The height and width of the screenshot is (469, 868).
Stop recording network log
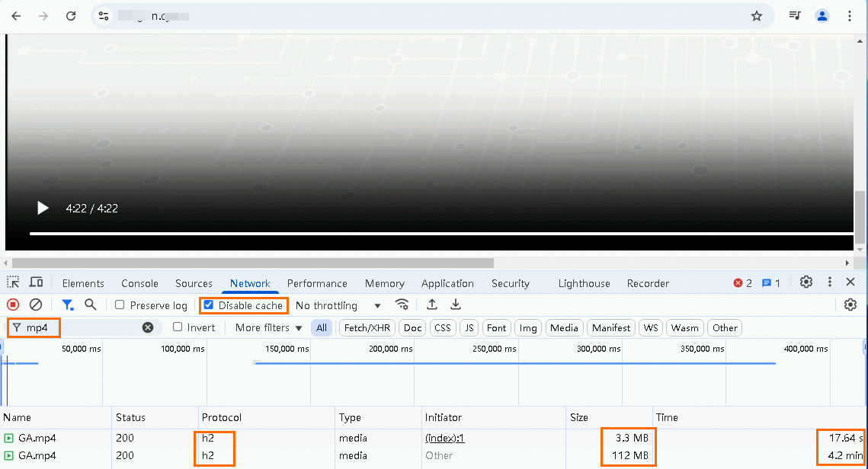pos(13,305)
